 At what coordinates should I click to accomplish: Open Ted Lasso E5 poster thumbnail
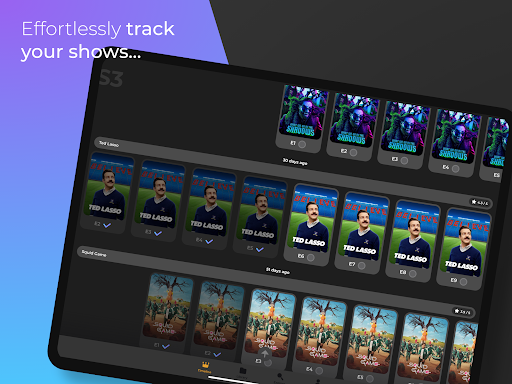[x=261, y=210]
